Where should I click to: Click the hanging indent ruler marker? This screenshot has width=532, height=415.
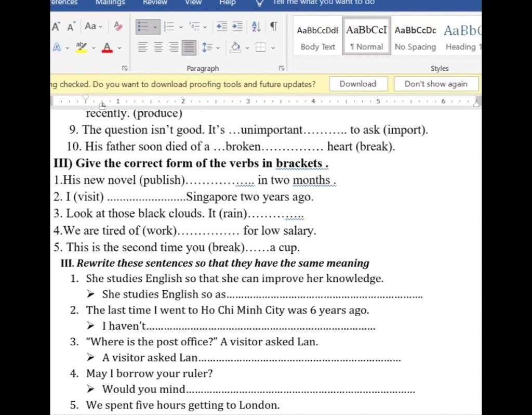pos(102,104)
